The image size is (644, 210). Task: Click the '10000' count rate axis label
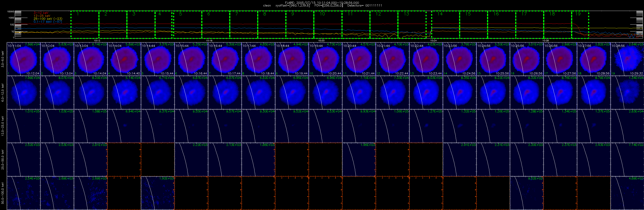(11, 11)
